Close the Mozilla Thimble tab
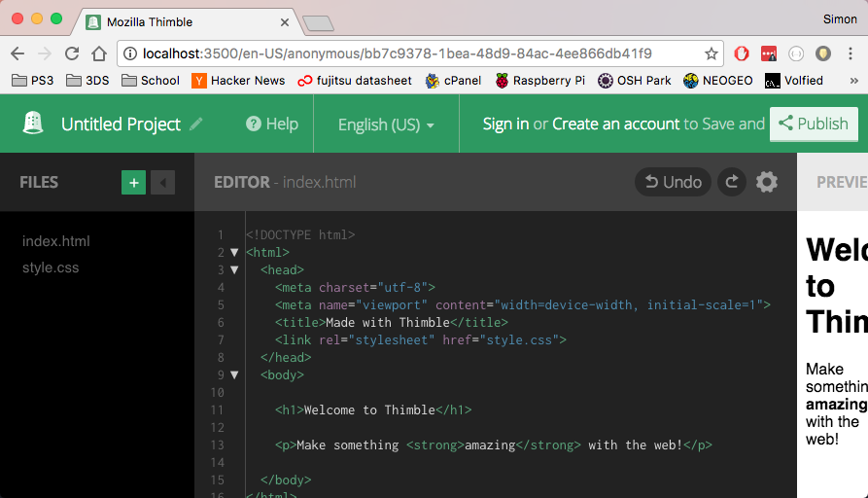 [285, 22]
